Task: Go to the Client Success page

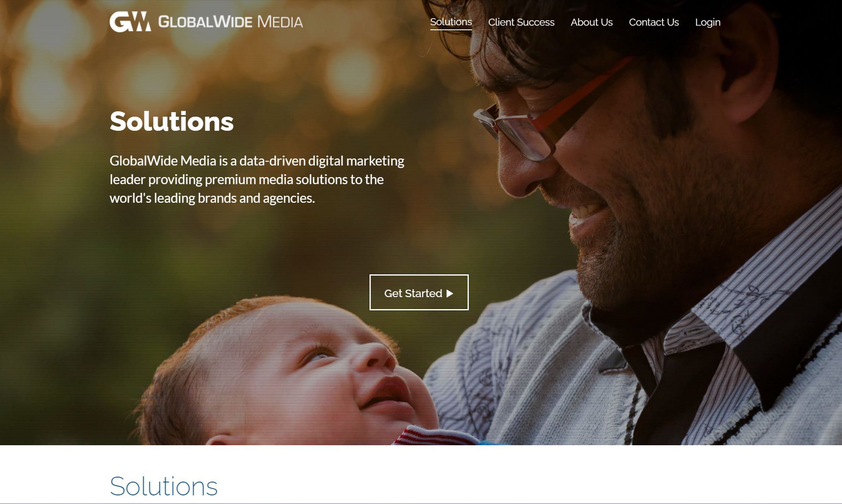Action: (521, 22)
